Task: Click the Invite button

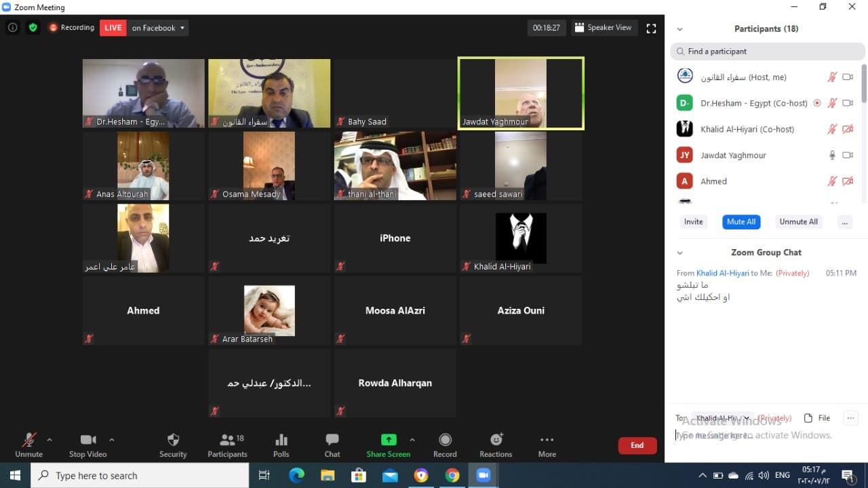Action: coord(693,221)
